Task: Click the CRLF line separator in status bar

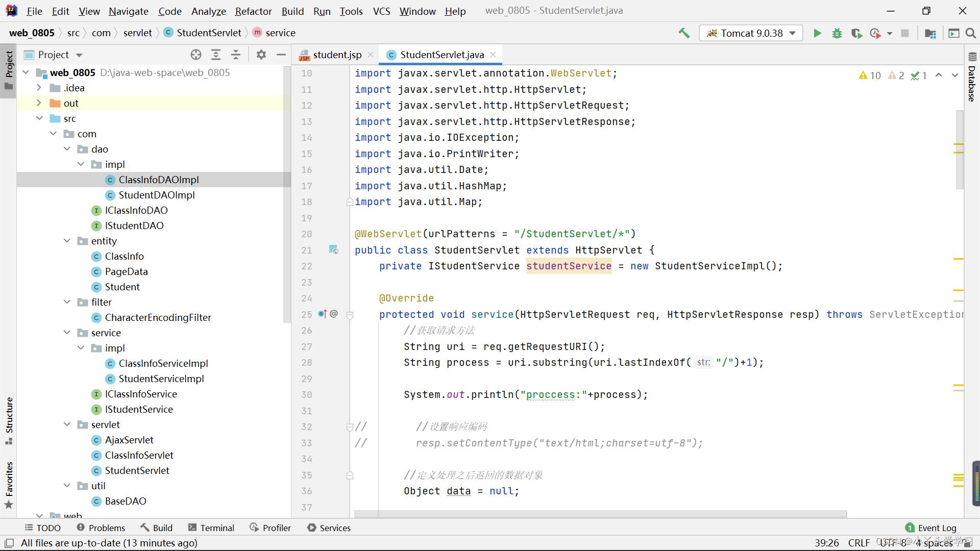Action: click(859, 543)
